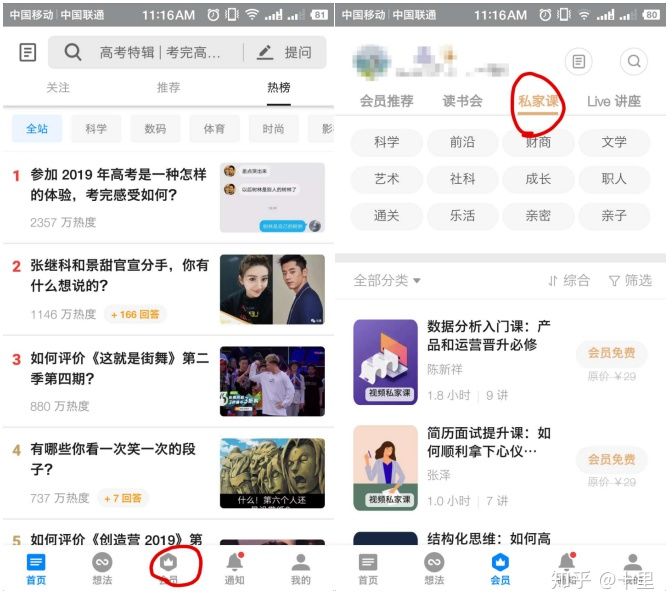Image resolution: width=672 pixels, height=609 pixels.
Task: Open question 有哪些你看一次笑一次的段子
Action: 113,459
